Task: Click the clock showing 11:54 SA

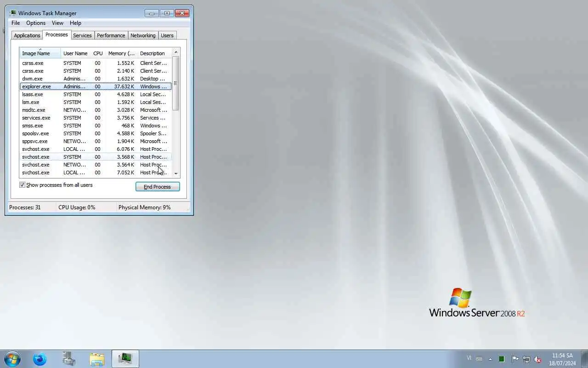Action: (562, 359)
